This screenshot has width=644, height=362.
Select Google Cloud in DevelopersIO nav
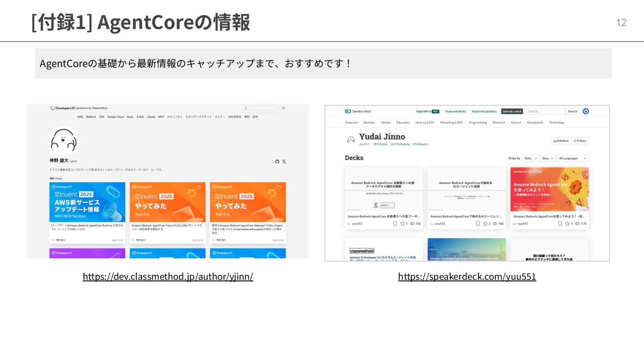click(x=115, y=117)
